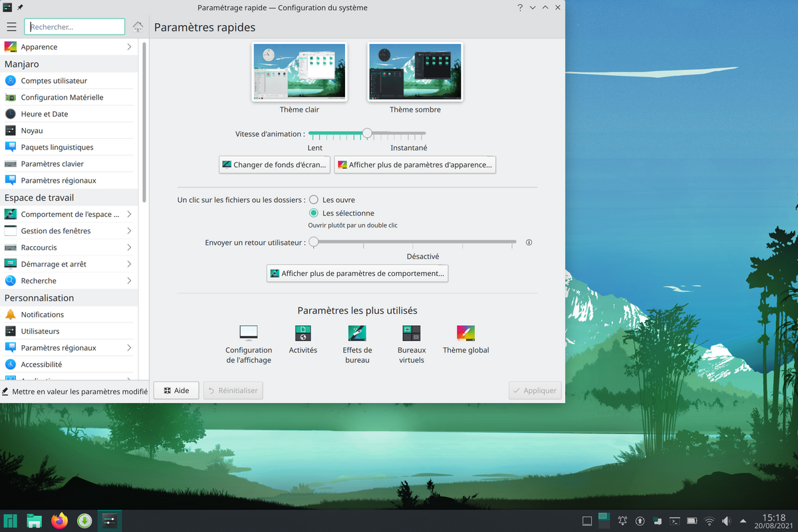Click 'Afficher plus de paramètres d'apparence...'
This screenshot has width=798, height=532.
pyautogui.click(x=416, y=165)
